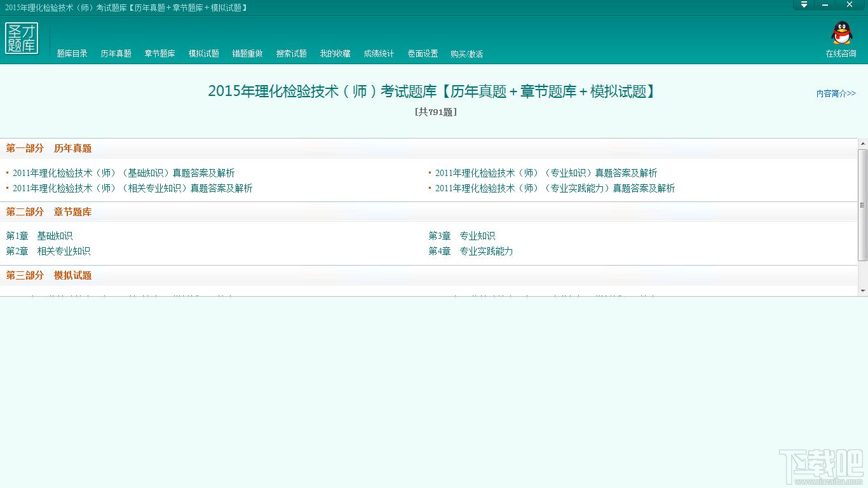
Task: Open the 题库目录 menu item
Action: (x=72, y=54)
